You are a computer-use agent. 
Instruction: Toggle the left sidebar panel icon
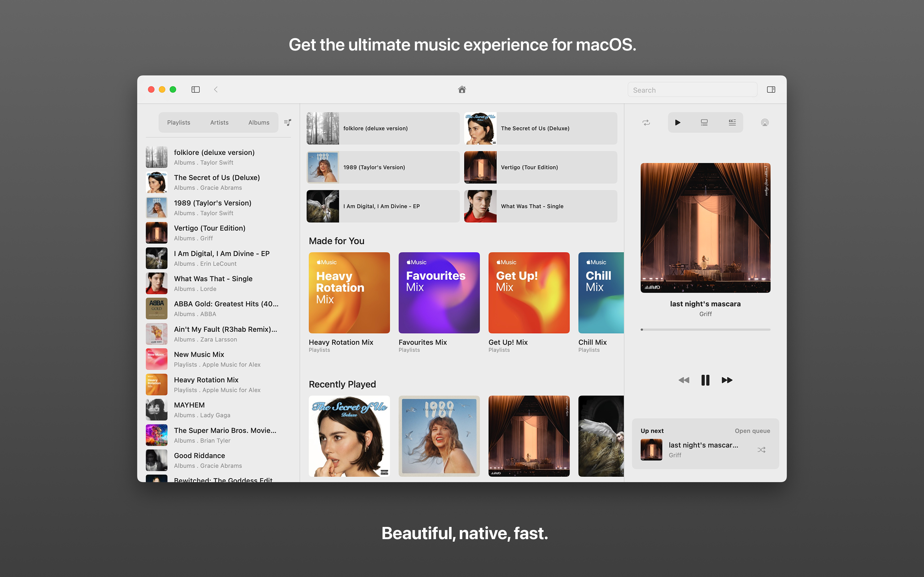coord(196,89)
